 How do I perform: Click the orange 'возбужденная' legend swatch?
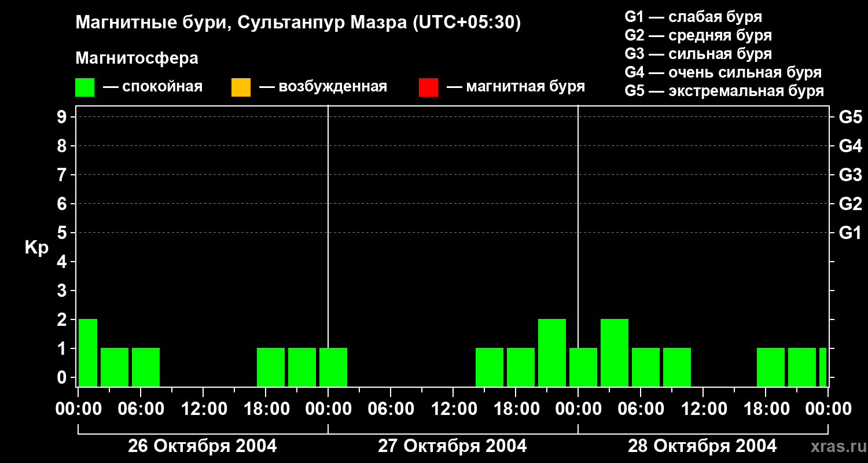[x=241, y=87]
